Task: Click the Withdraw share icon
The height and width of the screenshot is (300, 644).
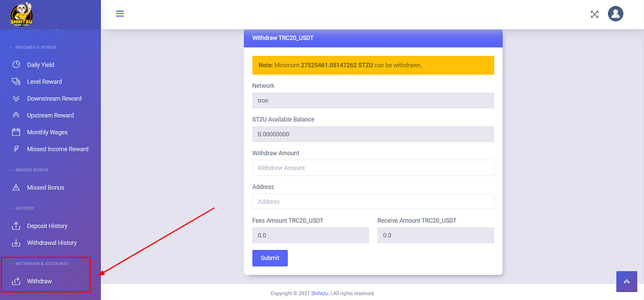Action: click(x=16, y=281)
